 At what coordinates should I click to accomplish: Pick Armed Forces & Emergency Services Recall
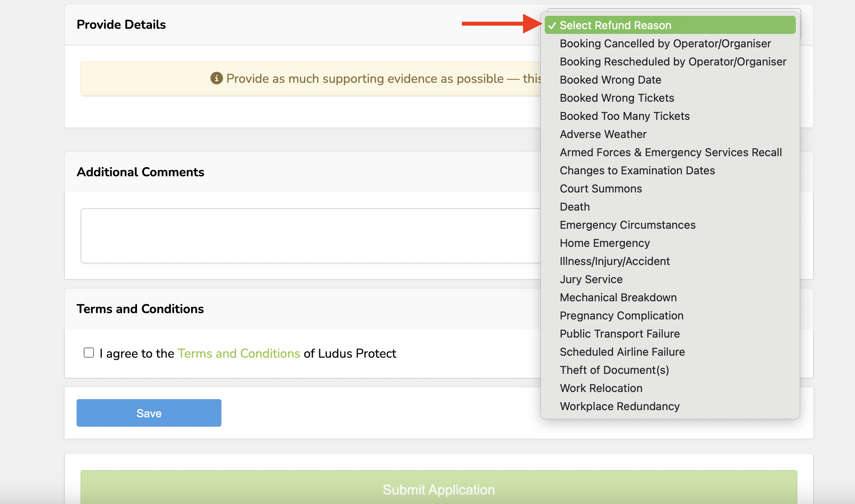tap(671, 152)
